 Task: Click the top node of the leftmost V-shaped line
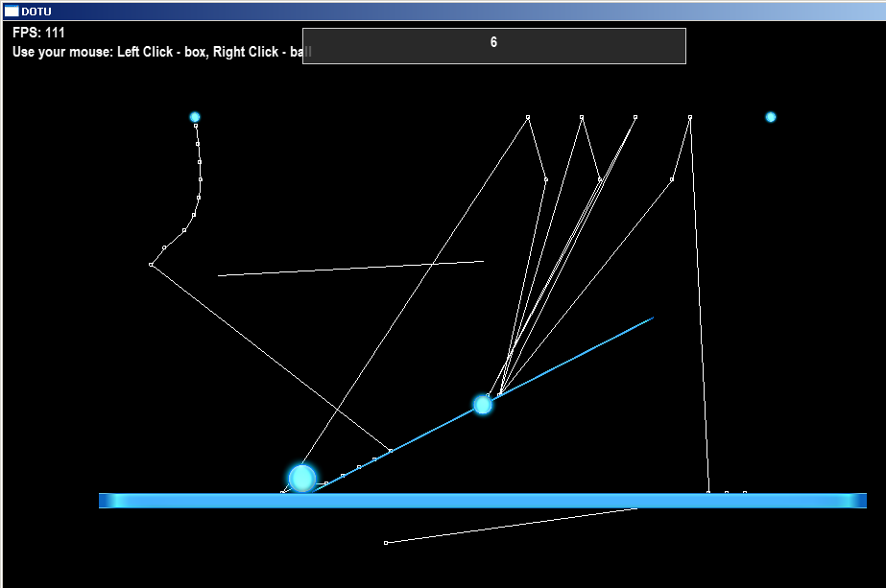pos(528,117)
